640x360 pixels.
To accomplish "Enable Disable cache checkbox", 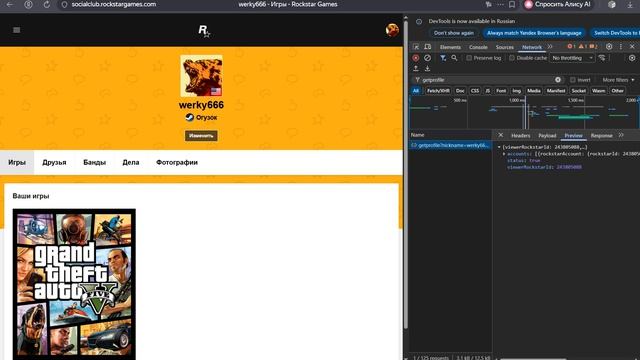I will point(511,58).
